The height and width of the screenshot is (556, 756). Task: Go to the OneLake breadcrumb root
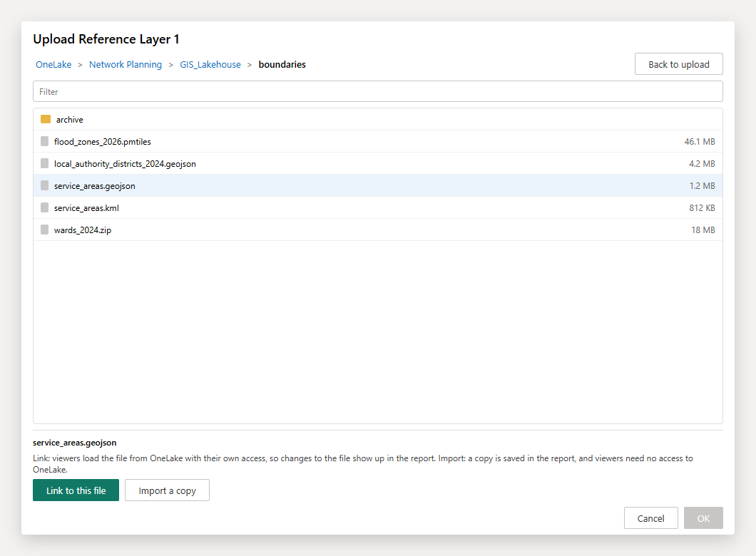[x=53, y=65]
